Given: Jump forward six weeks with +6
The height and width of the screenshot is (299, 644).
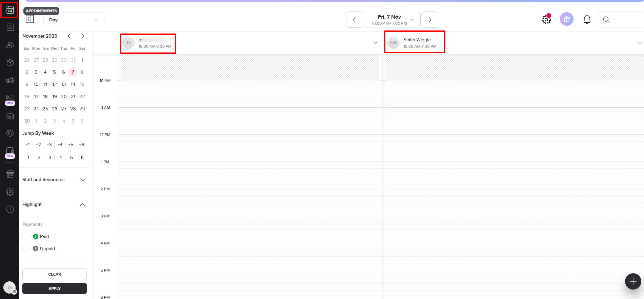Looking at the screenshot, I should [x=81, y=145].
